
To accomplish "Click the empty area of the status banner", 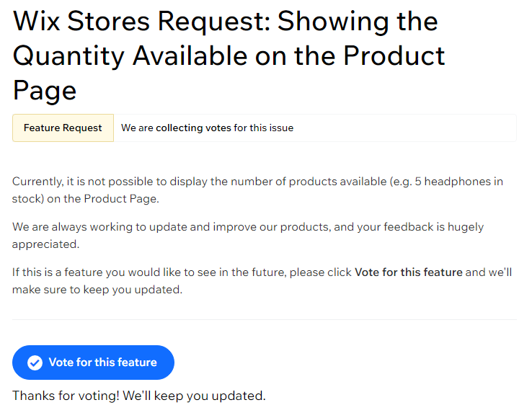I will (404, 128).
